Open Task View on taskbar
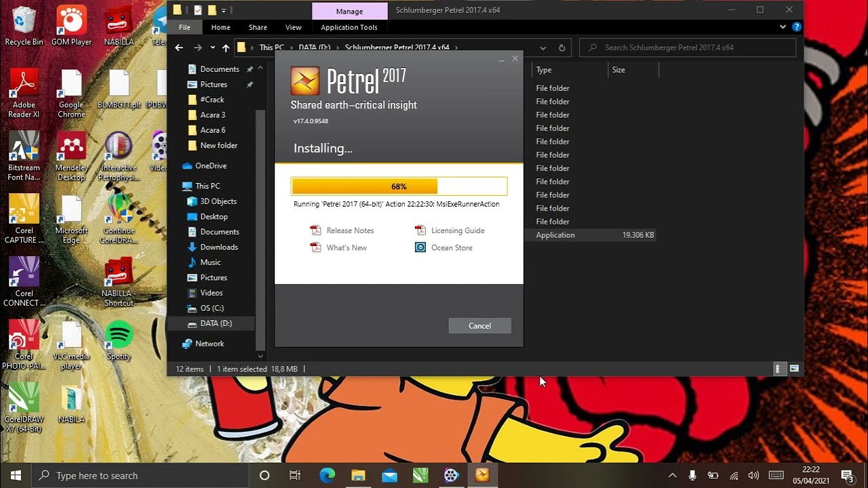The image size is (868, 488). coord(295,475)
